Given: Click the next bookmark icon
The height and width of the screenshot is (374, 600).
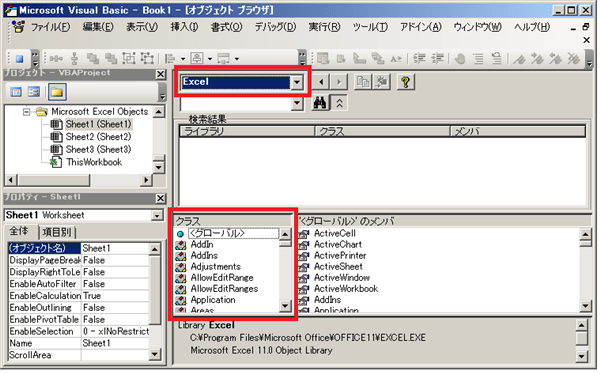Looking at the screenshot, I should [537, 59].
